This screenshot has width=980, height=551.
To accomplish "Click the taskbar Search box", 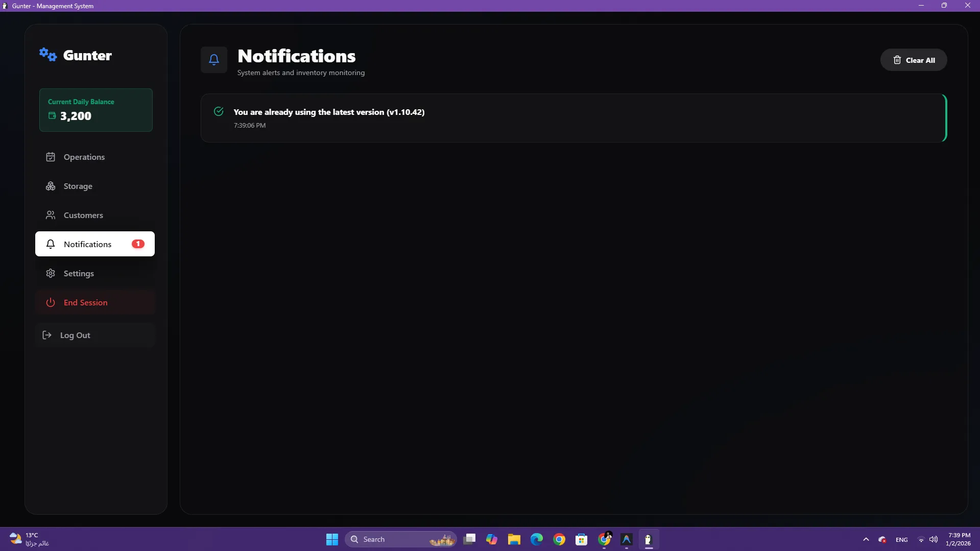I will [400, 539].
